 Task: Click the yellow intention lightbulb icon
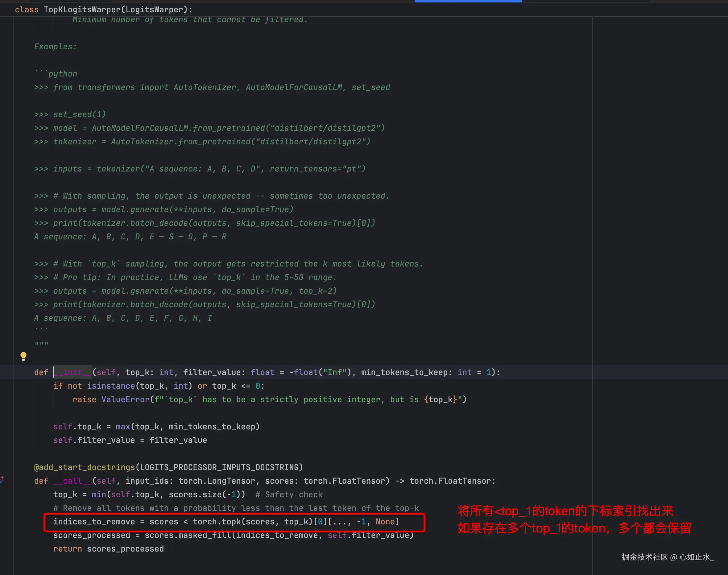coord(23,356)
